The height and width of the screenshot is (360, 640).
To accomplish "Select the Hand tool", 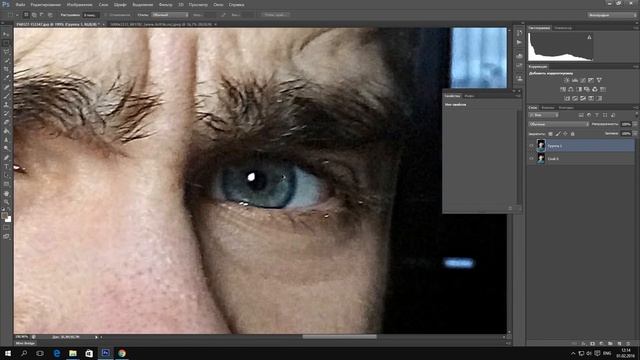I will click(x=6, y=193).
